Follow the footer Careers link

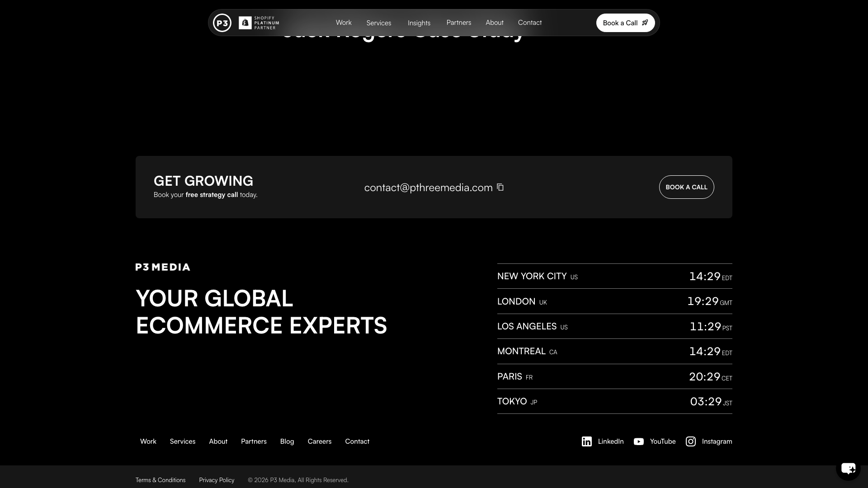click(320, 441)
